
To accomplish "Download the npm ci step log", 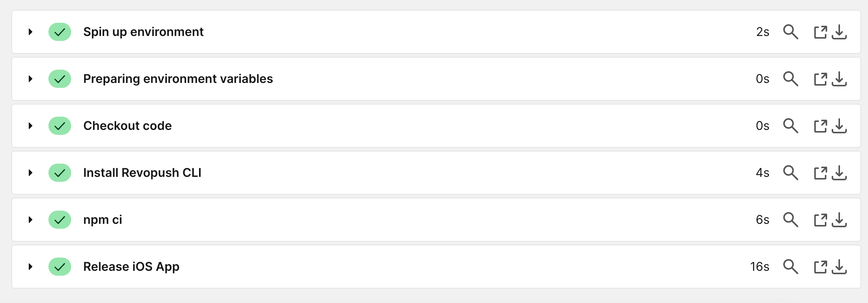I will click(839, 220).
